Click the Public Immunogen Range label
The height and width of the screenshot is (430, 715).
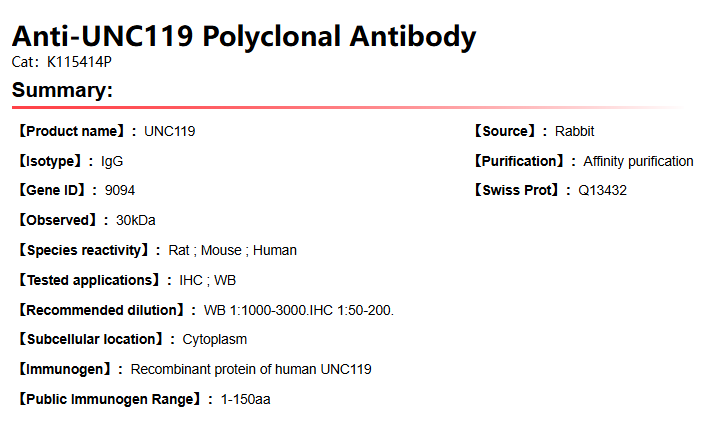115,399
